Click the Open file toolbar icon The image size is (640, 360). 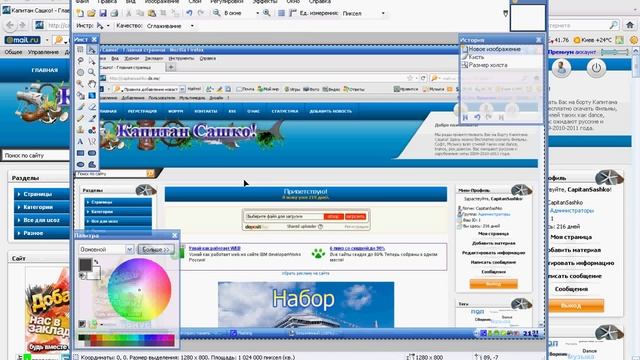[x=91, y=13]
